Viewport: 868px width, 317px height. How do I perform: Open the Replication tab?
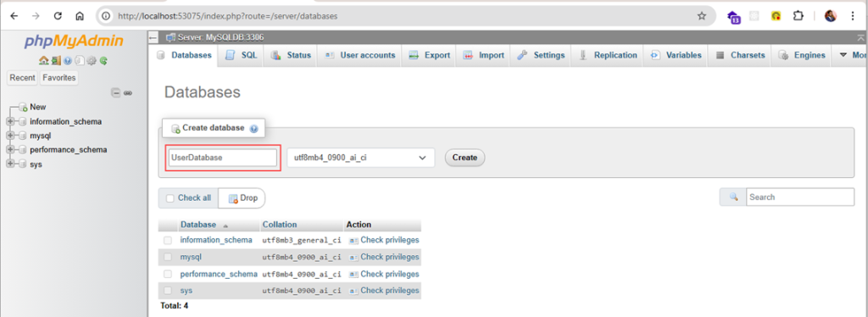coord(608,55)
